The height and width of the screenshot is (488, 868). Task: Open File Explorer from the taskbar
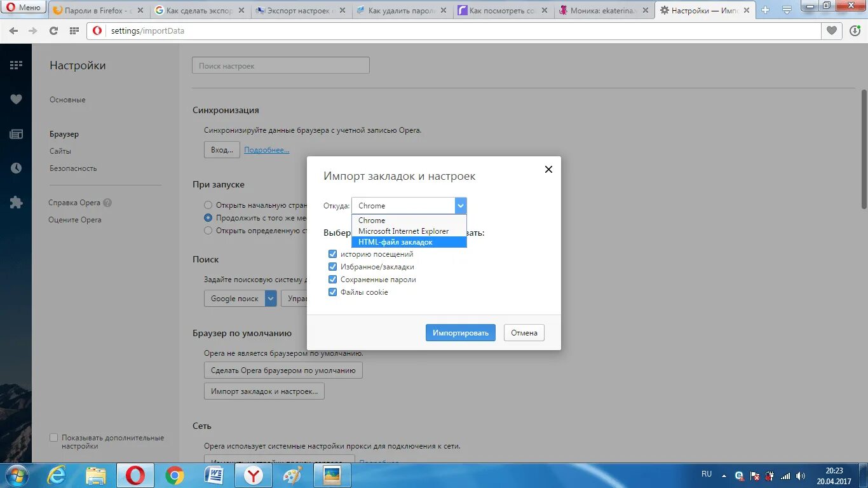pos(95,475)
